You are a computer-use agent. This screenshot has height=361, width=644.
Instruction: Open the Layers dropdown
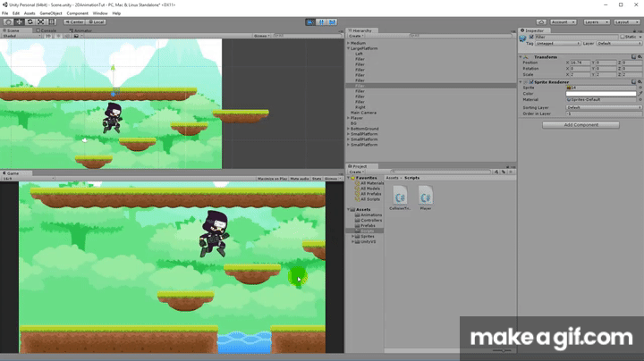tap(595, 21)
